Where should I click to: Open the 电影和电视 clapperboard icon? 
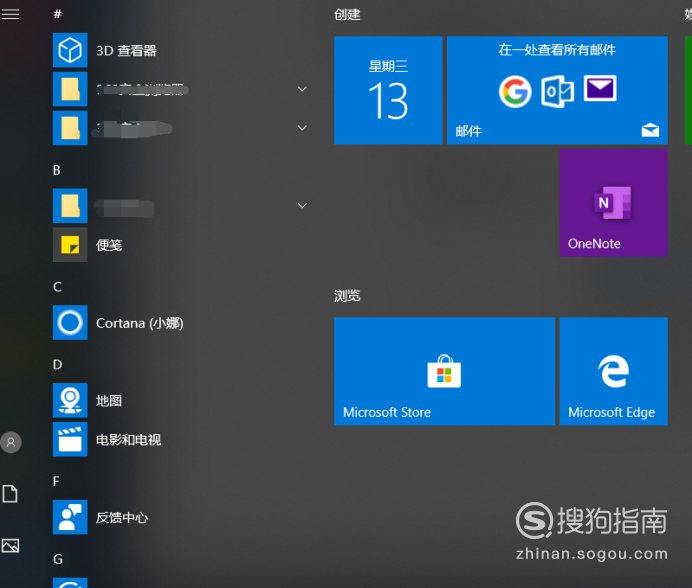(70, 439)
